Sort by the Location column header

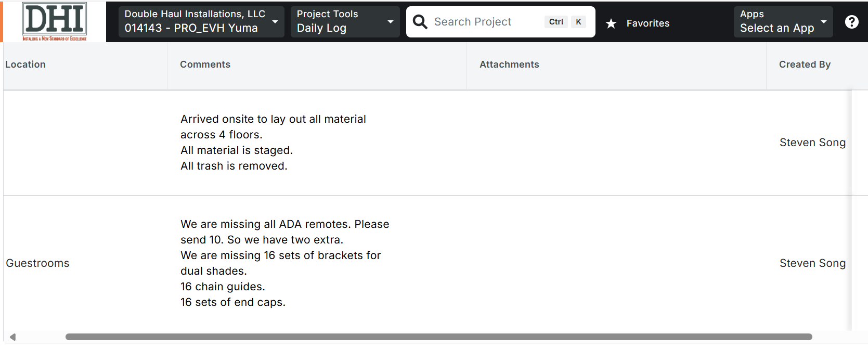[x=25, y=65]
